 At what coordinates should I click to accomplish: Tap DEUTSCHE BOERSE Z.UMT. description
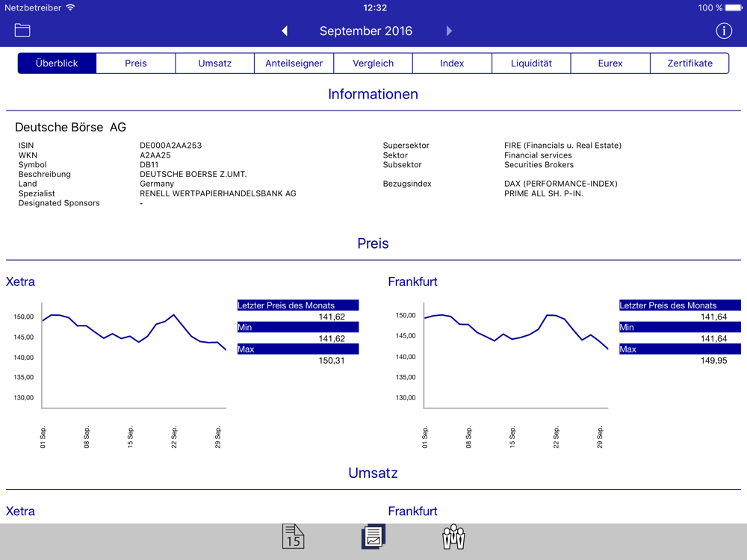[x=193, y=174]
